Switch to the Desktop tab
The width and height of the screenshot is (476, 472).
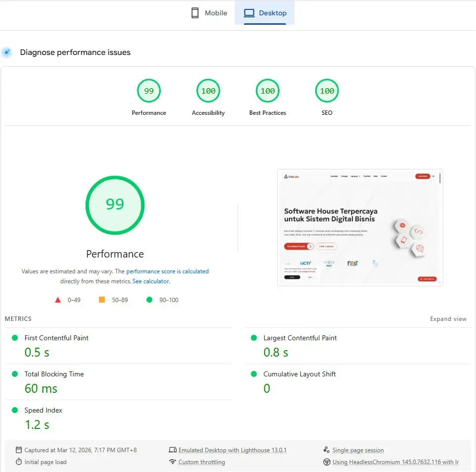coord(265,13)
